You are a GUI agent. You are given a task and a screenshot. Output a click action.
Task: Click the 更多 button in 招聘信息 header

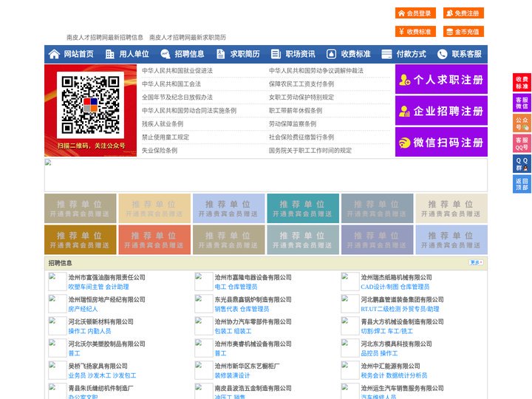click(476, 262)
